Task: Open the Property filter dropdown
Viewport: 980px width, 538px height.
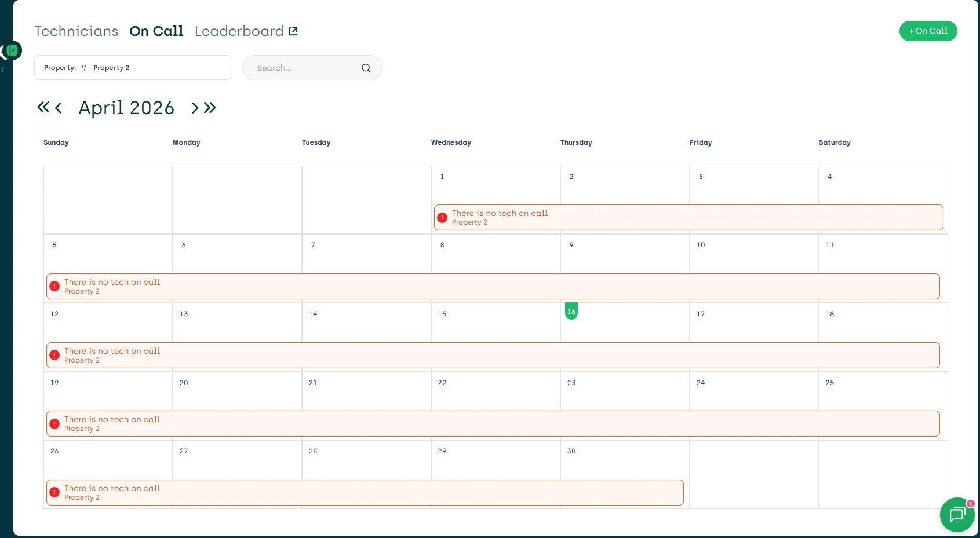Action: [x=133, y=68]
